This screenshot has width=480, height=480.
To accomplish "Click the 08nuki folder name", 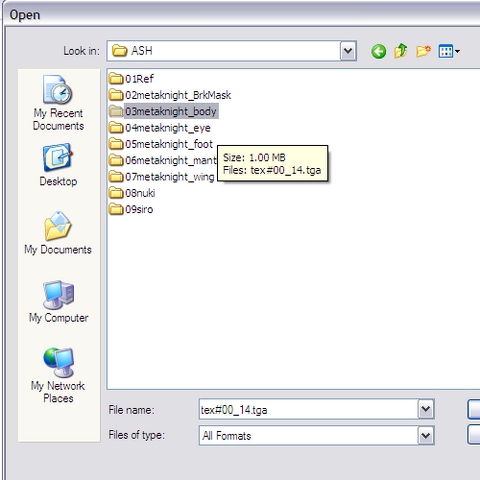I will pos(140,193).
